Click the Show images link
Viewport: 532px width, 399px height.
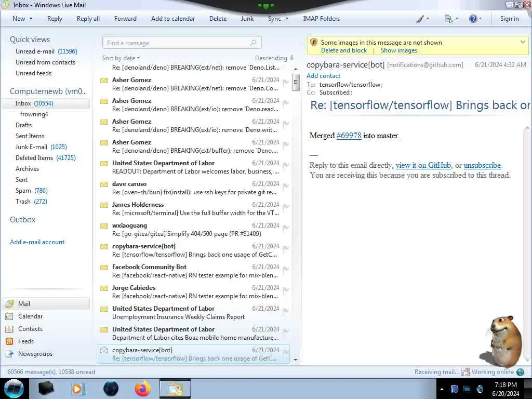pyautogui.click(x=398, y=50)
